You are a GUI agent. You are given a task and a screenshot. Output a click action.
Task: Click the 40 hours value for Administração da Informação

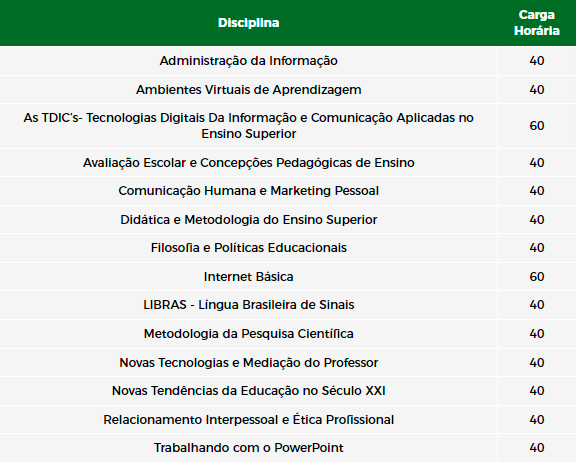pyautogui.click(x=537, y=61)
